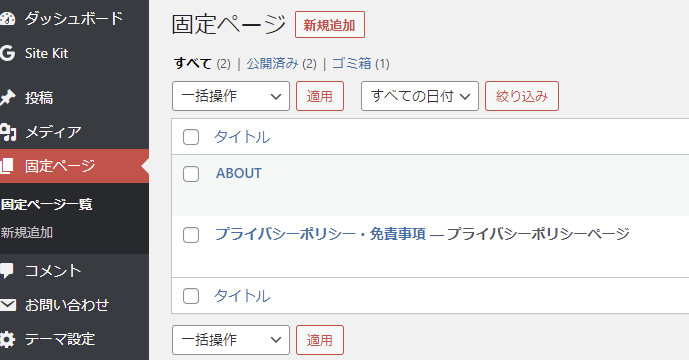
Task: Click the 絞り込み filter button
Action: [x=522, y=96]
